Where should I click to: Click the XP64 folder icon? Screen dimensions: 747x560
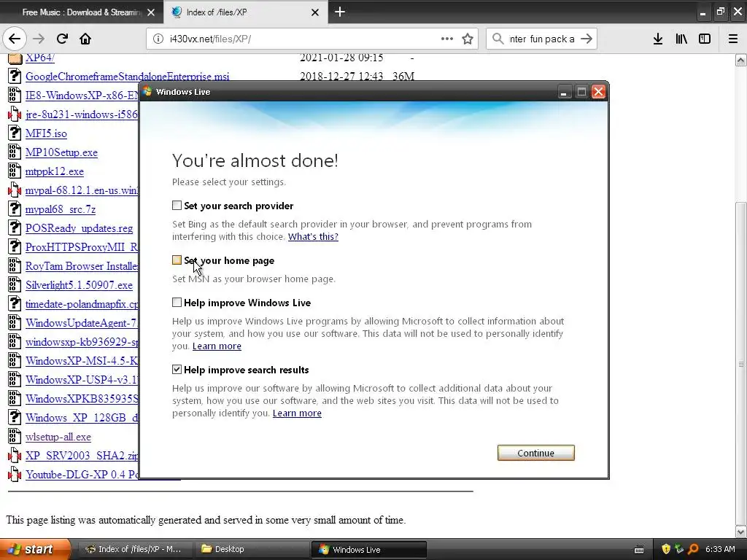click(x=15, y=58)
